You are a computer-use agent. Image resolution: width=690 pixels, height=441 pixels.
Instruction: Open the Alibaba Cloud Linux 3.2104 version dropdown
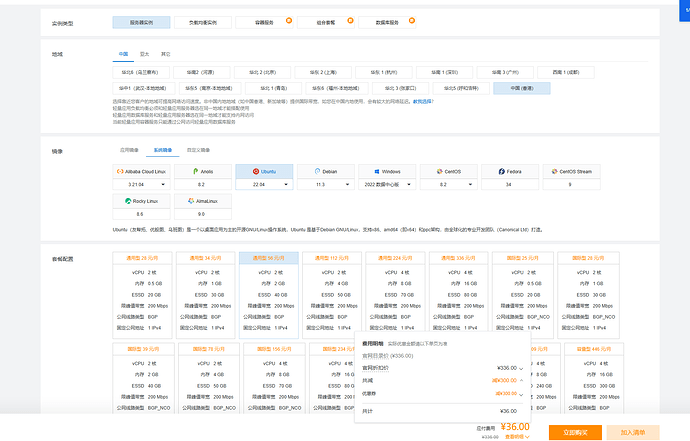click(x=141, y=184)
